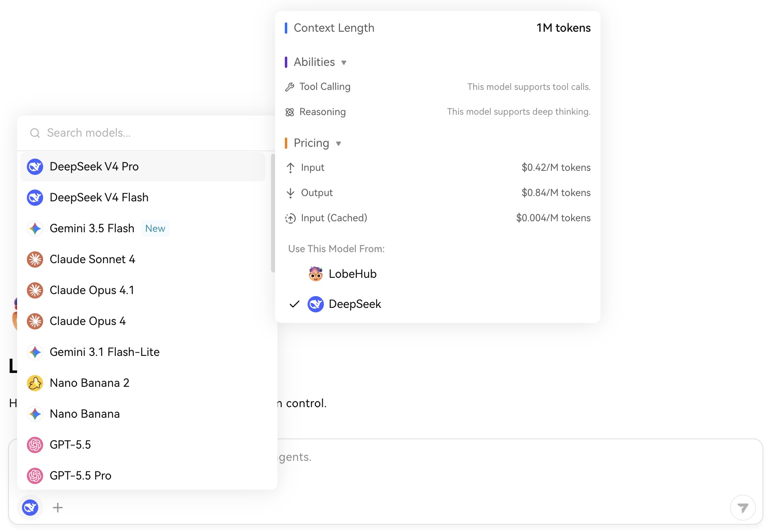
Task: Click the Tool Calling label
Action: 325,87
